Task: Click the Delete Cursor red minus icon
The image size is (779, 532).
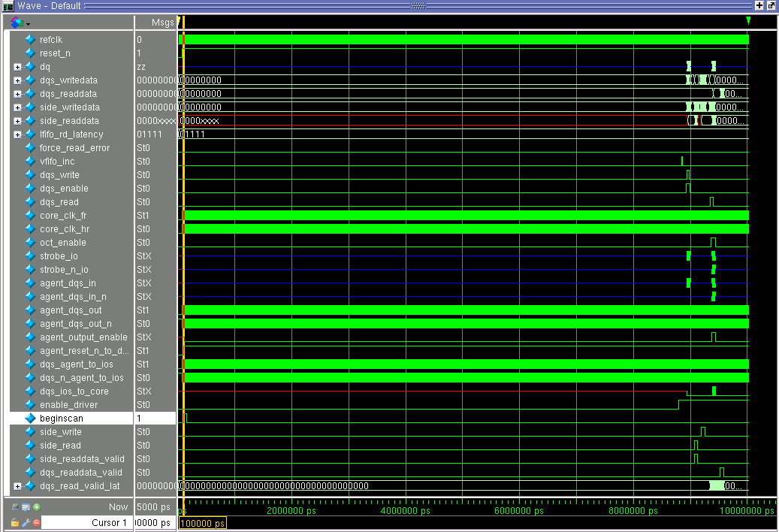Action: (36, 522)
